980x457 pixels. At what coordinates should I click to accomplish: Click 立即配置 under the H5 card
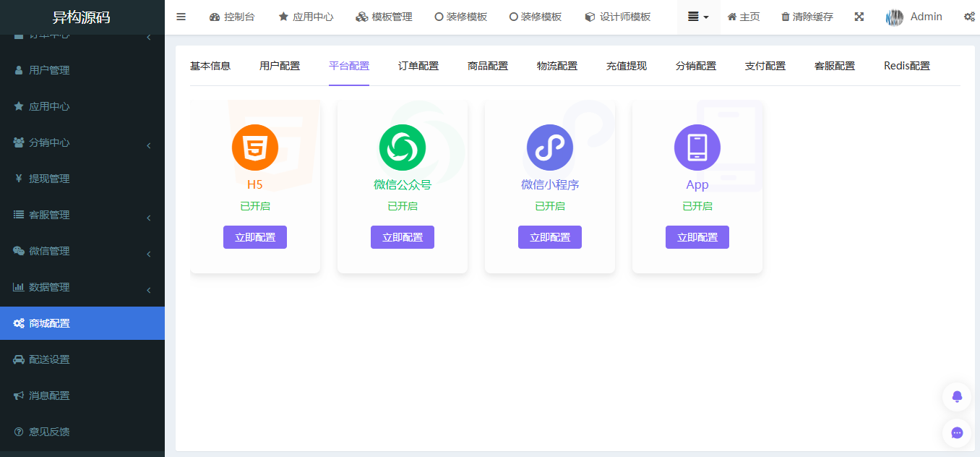[x=254, y=236]
